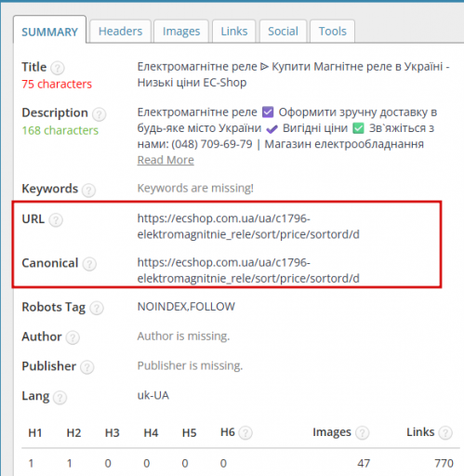Open the Links tab
464x476 pixels.
pos(234,32)
